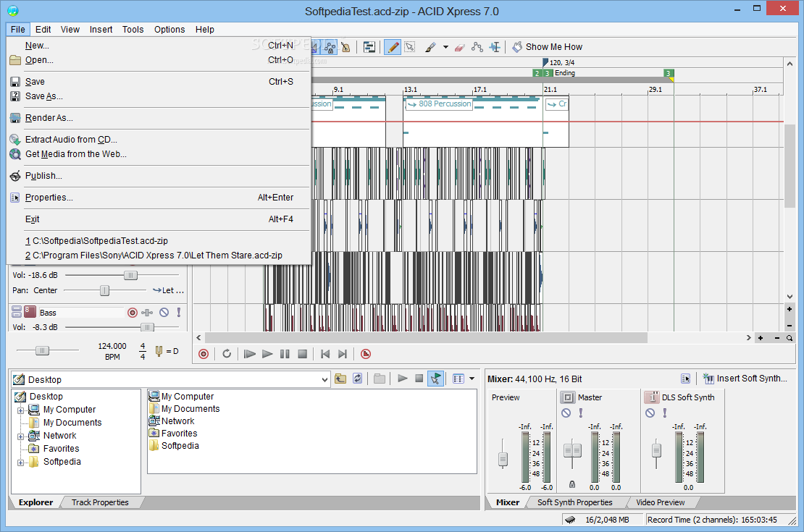Click the Record button in transport bar
This screenshot has width=804, height=532.
click(204, 354)
